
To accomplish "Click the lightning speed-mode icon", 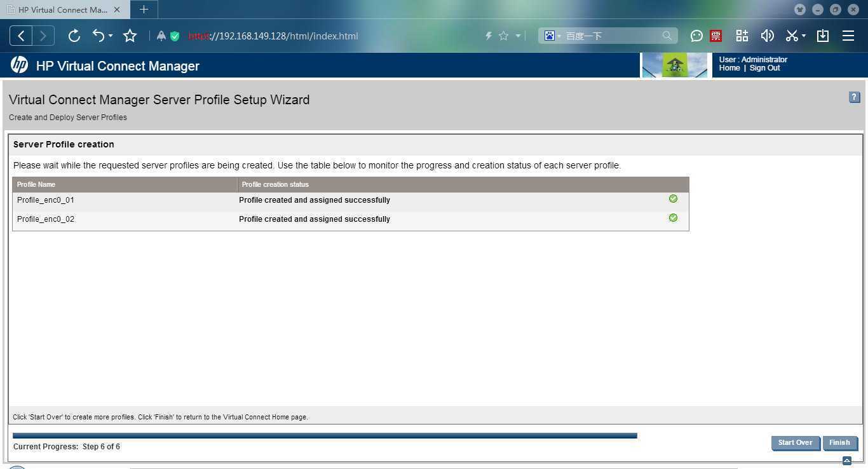I will click(489, 36).
